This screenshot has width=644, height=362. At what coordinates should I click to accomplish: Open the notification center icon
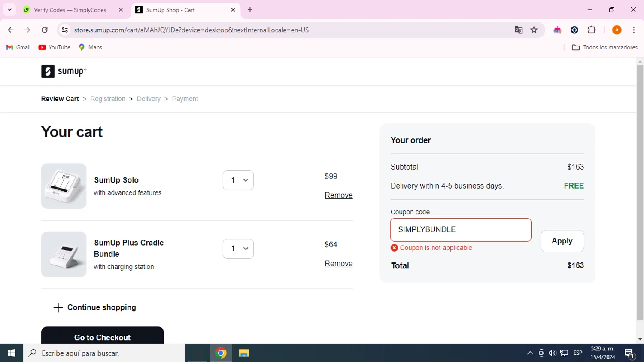click(x=630, y=353)
